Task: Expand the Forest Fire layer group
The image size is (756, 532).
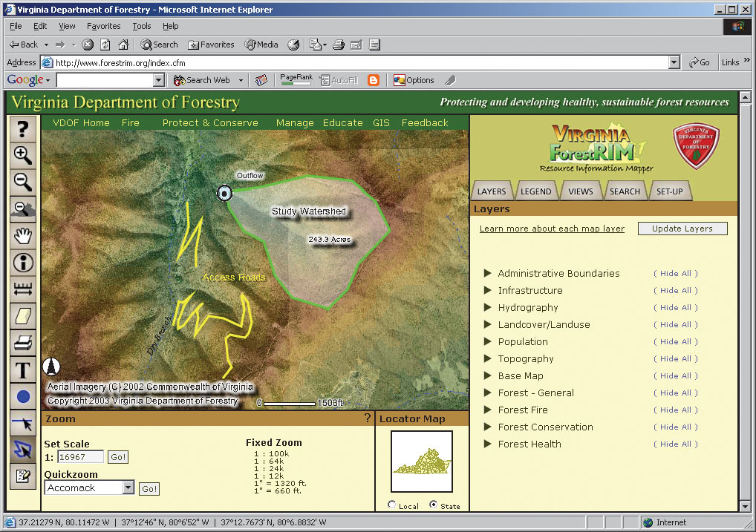Action: (x=487, y=410)
